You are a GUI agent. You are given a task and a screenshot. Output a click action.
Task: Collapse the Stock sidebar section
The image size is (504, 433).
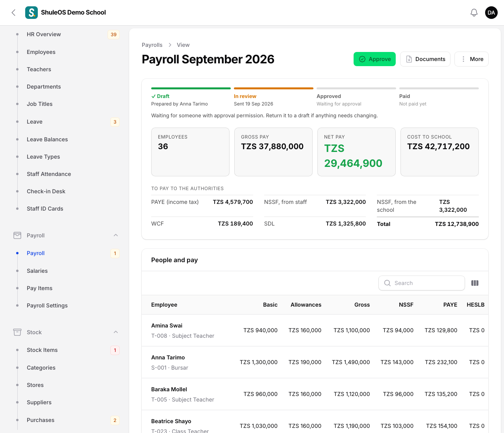click(116, 332)
